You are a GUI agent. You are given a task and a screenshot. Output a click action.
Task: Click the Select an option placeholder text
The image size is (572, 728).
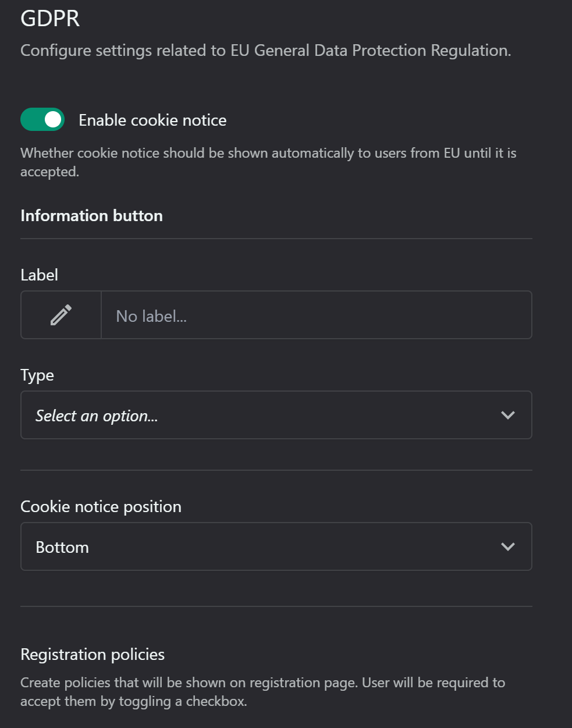(97, 416)
